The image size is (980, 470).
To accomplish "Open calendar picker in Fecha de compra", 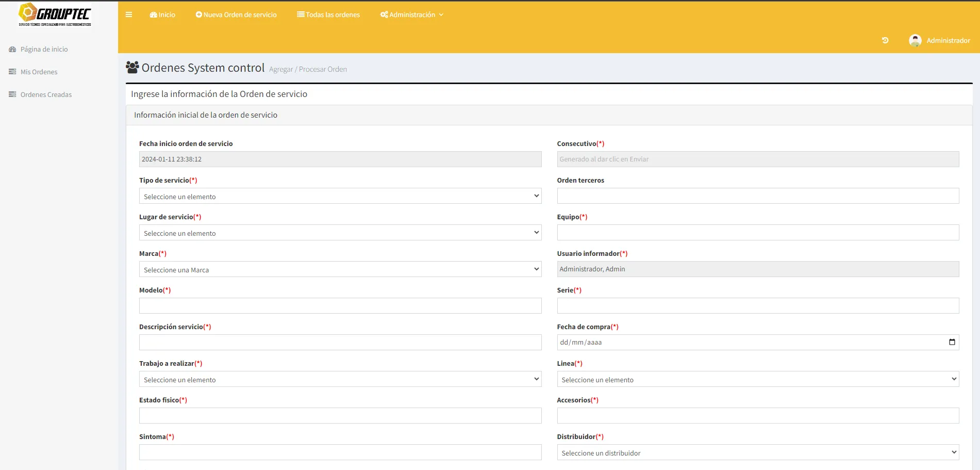I will pos(952,342).
